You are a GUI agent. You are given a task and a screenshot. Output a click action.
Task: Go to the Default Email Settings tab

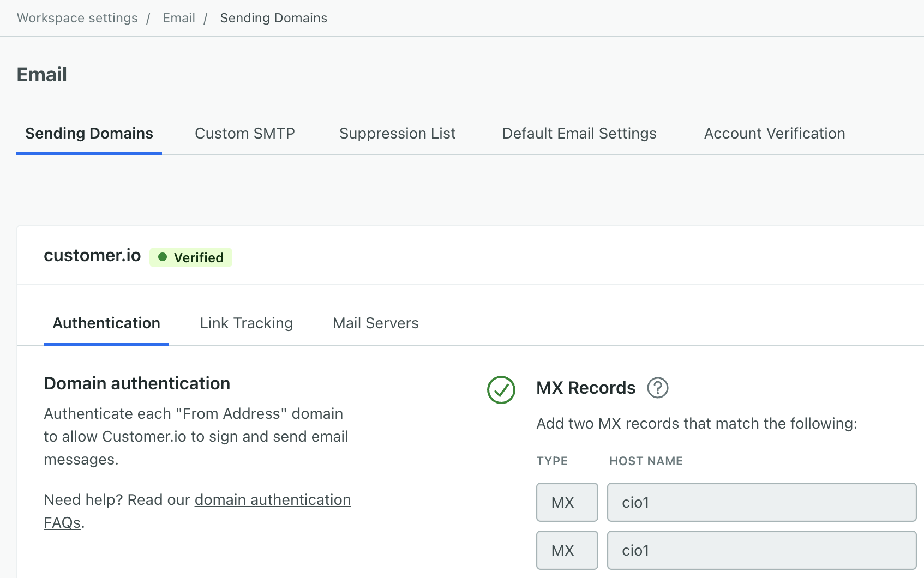[x=579, y=134]
